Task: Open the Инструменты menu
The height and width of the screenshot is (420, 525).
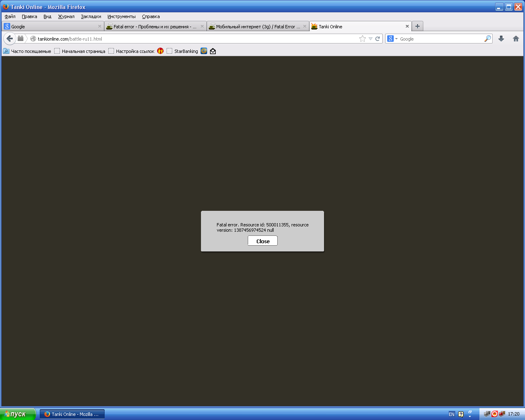Action: point(121,16)
